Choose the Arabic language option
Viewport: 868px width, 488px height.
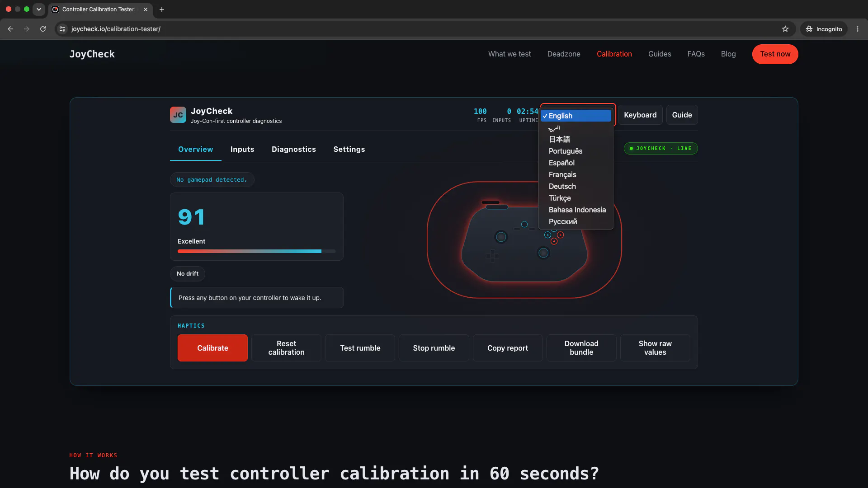tap(576, 128)
